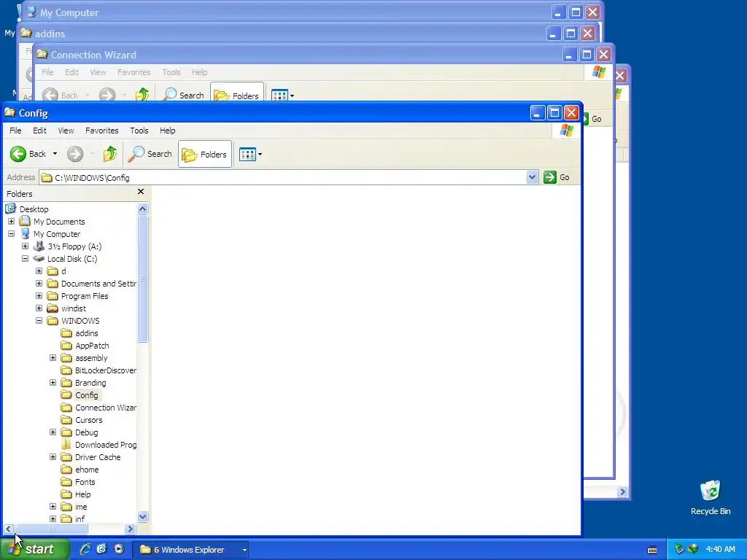Select the ime folder in the tree

pyautogui.click(x=81, y=507)
